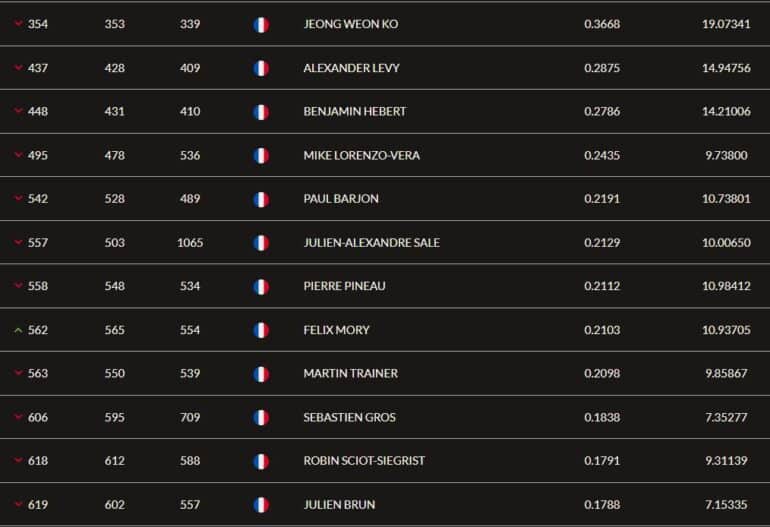Click the 1065 ranking number
This screenshot has width=770, height=527.
coord(190,243)
